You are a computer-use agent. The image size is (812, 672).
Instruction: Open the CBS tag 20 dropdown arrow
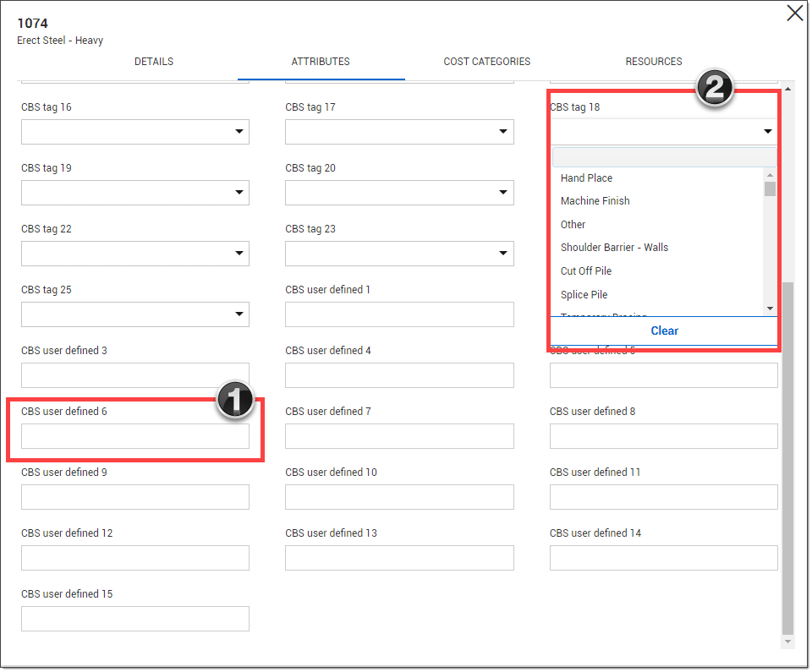[504, 193]
